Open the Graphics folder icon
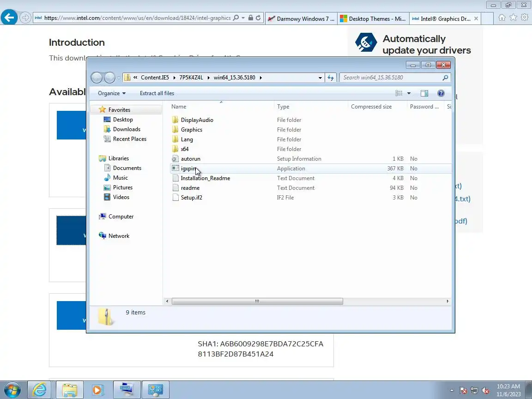 (x=175, y=130)
